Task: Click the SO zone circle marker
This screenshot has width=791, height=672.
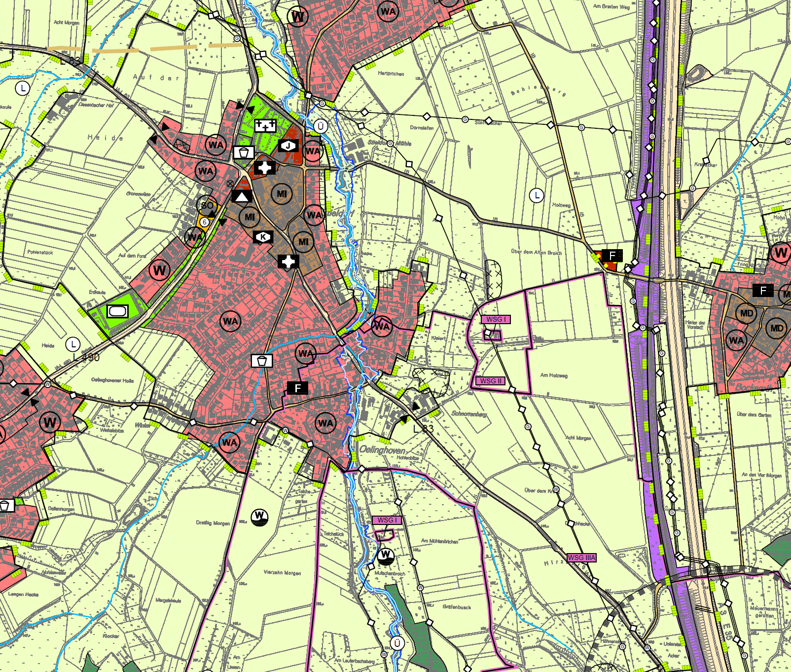Action: [x=207, y=205]
